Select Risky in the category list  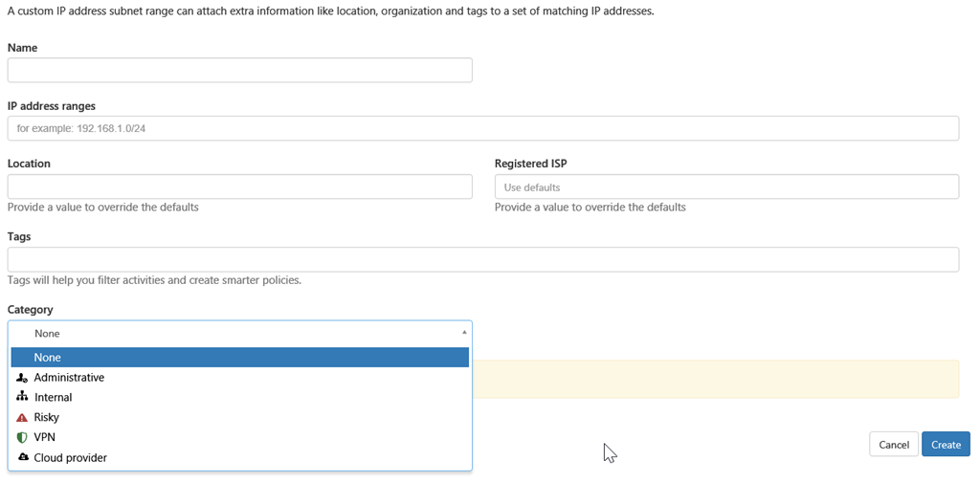point(47,417)
